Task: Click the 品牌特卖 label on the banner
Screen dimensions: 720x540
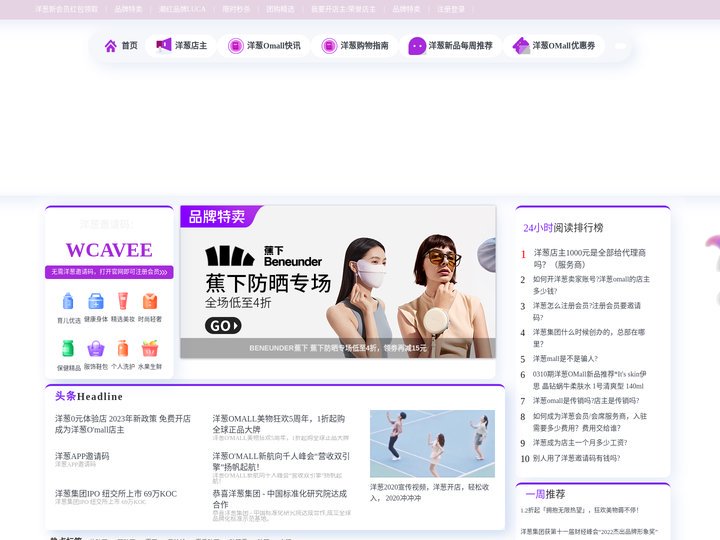Action: (217, 217)
